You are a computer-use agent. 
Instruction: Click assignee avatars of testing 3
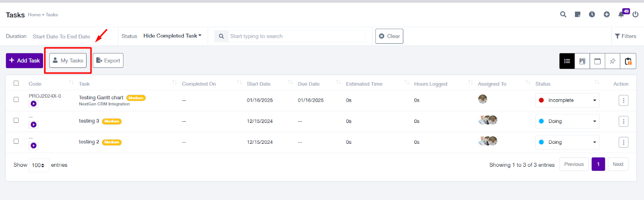[488, 120]
